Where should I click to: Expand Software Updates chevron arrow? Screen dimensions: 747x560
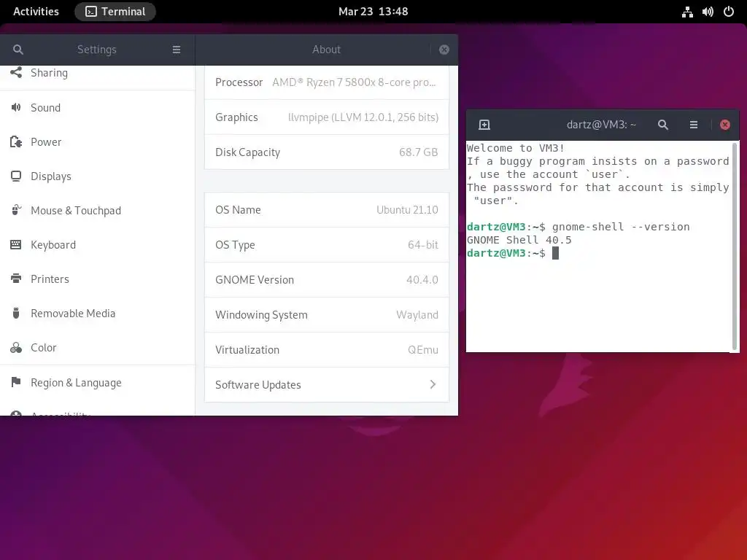(x=433, y=384)
